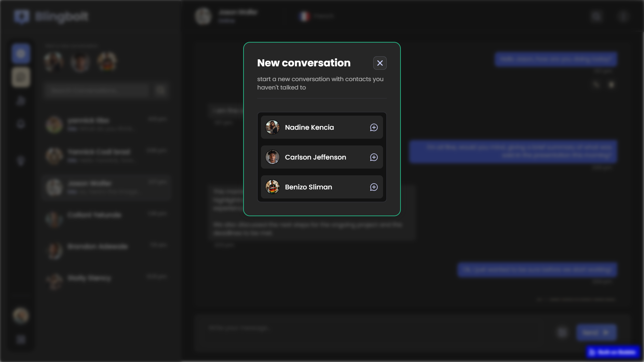Click Benizo Sliman's avatar image
Viewport: 644px width, 362px height.
coord(272,187)
